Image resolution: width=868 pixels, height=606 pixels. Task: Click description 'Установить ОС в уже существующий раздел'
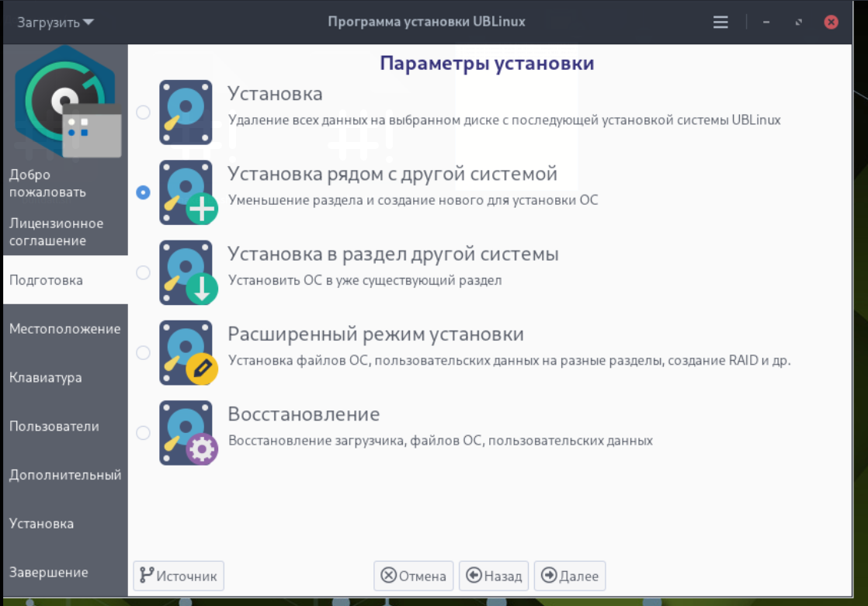pyautogui.click(x=365, y=281)
